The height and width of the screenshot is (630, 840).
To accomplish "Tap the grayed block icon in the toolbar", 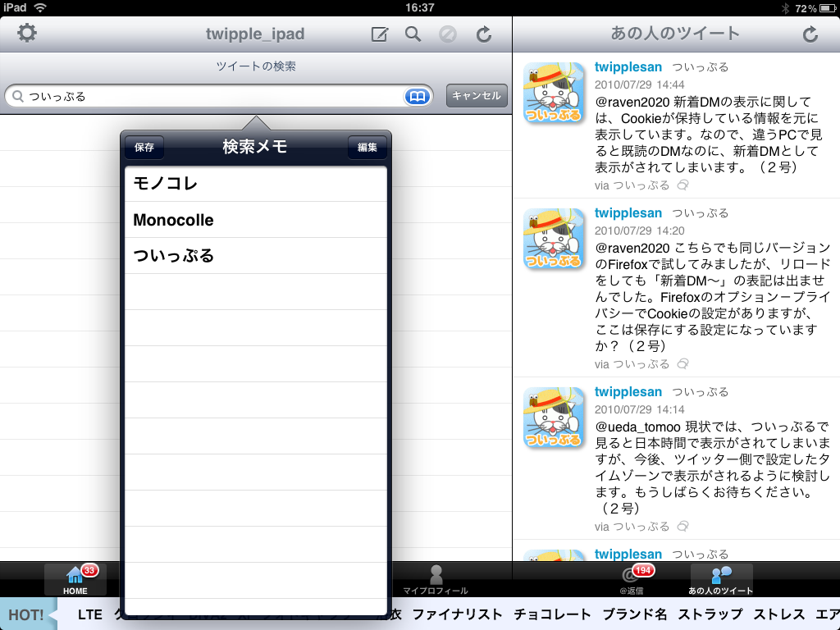I will 449,34.
